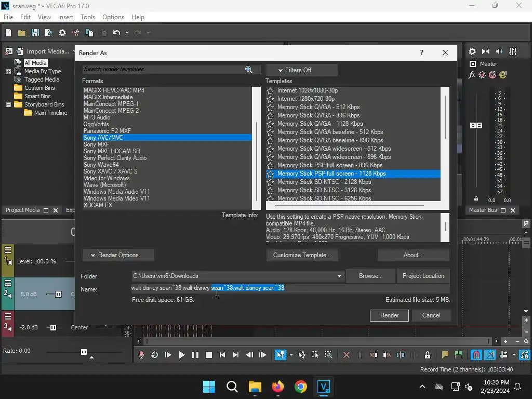This screenshot has width=532, height=399.
Task: Open the Undo history dropdown arrow
Action: pyautogui.click(x=127, y=33)
